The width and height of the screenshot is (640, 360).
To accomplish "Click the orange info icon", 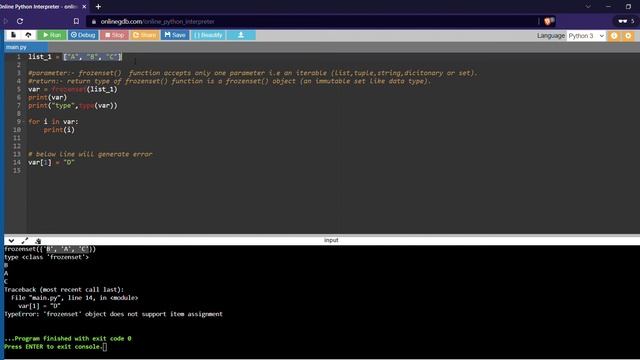I will pyautogui.click(x=614, y=36).
